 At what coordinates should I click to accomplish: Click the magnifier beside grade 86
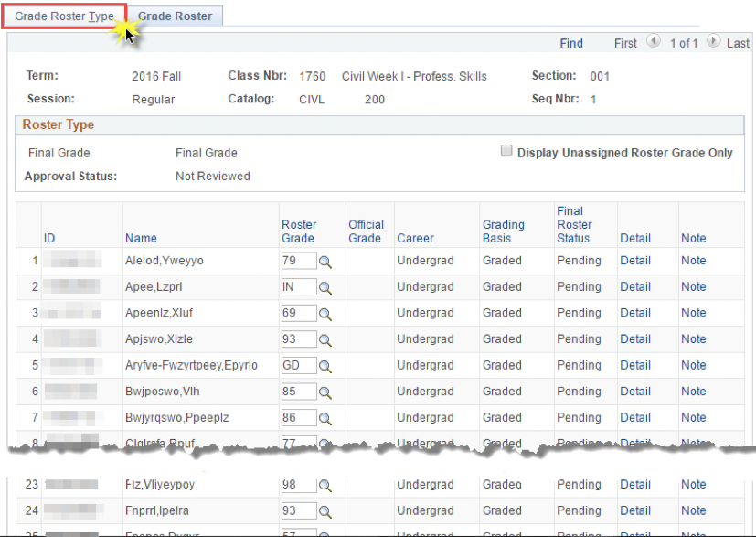coord(325,418)
